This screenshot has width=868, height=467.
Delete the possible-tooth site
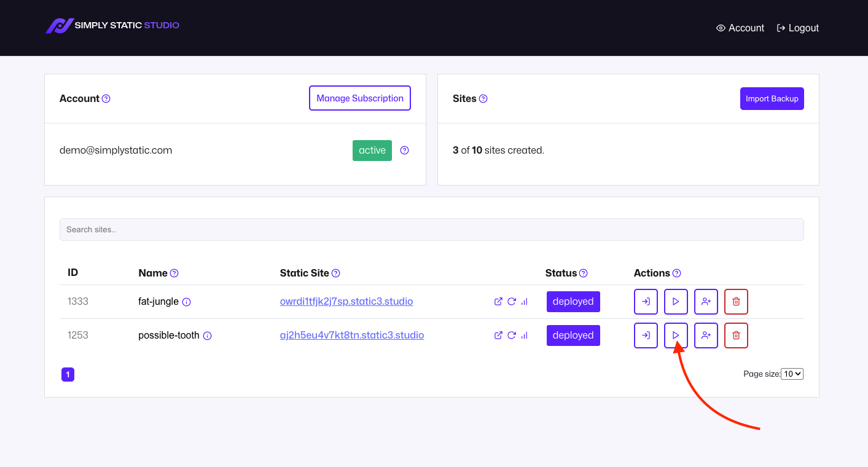click(x=736, y=336)
